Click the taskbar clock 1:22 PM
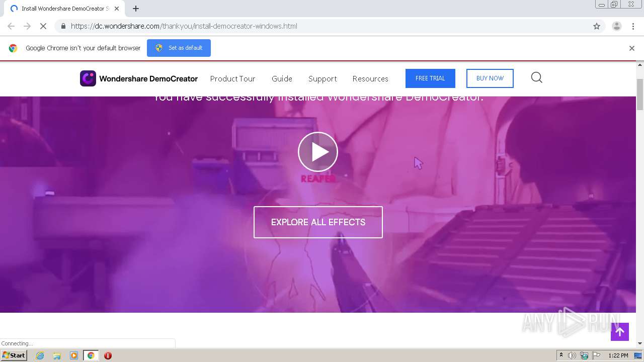 tap(618, 355)
